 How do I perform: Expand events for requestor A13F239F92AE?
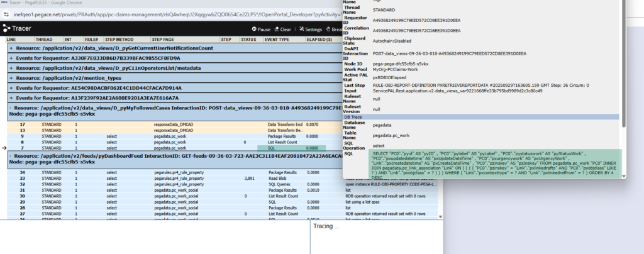point(11,98)
